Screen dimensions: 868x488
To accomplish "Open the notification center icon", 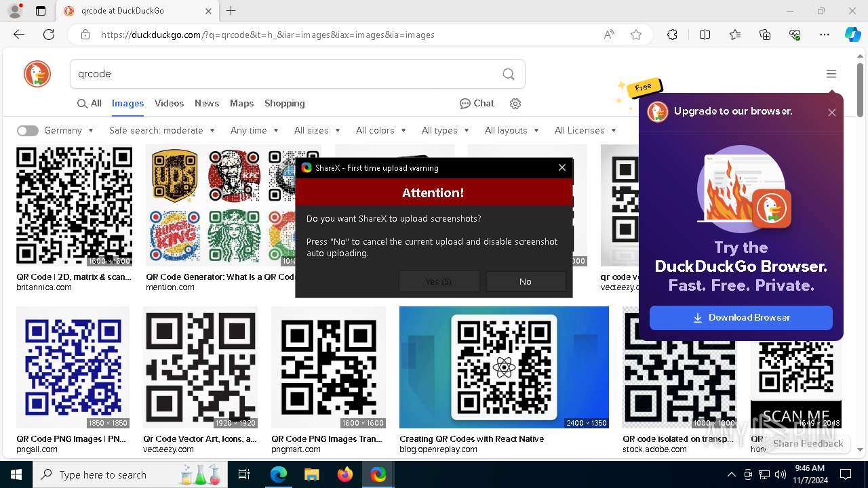I will point(846,474).
